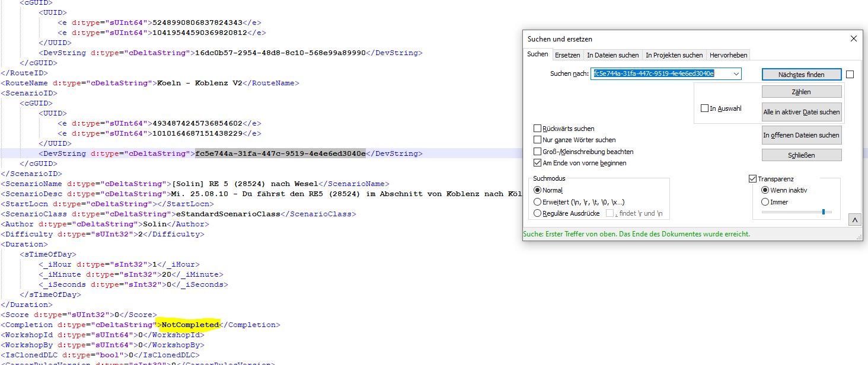Click the Schließen button
The image size is (868, 365).
pos(801,155)
